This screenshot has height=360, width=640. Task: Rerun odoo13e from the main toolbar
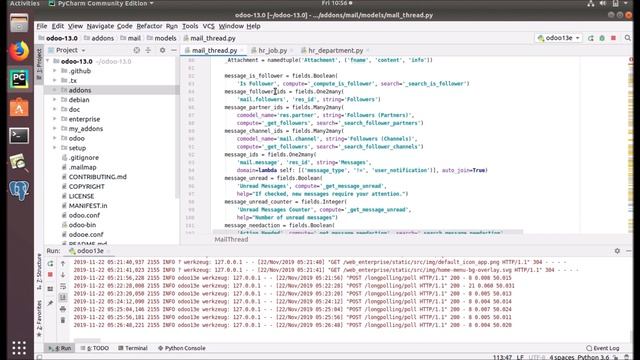coord(591,38)
